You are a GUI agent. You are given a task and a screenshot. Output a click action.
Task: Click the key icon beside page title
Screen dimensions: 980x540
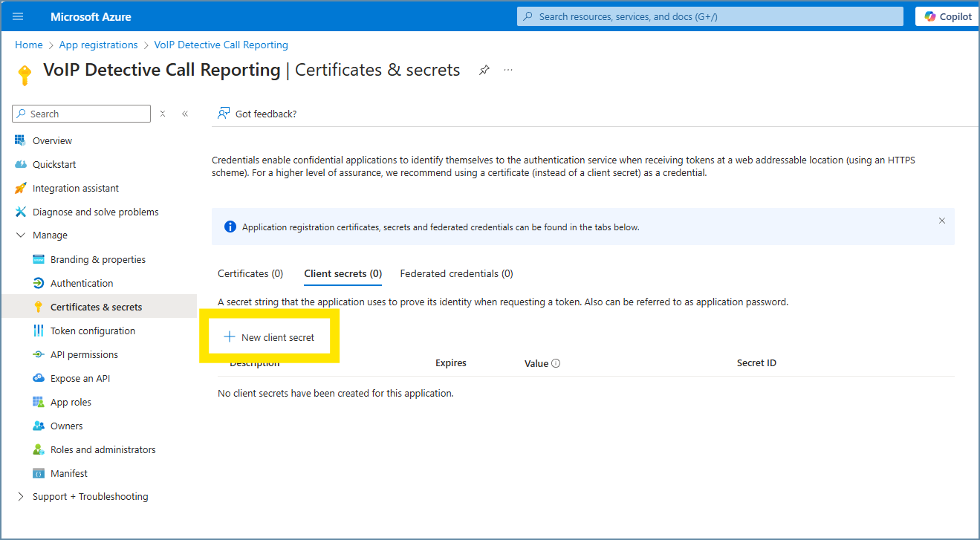25,75
